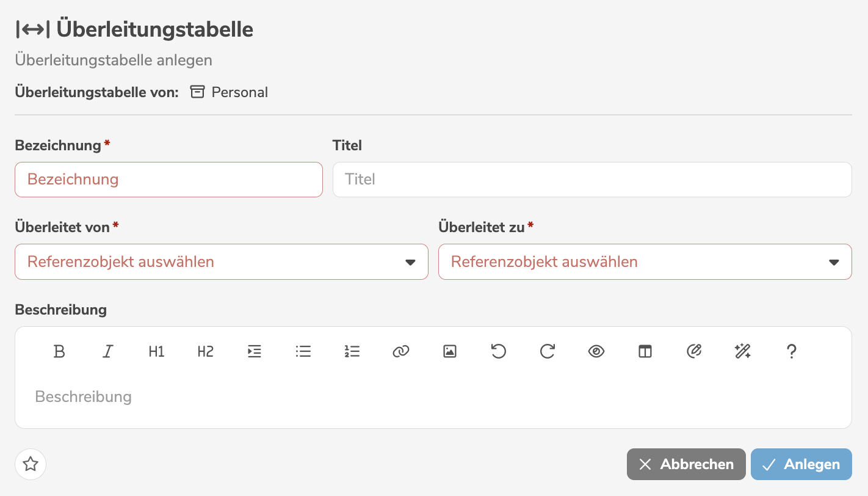Attach a file using the paperclip icon

pos(694,351)
